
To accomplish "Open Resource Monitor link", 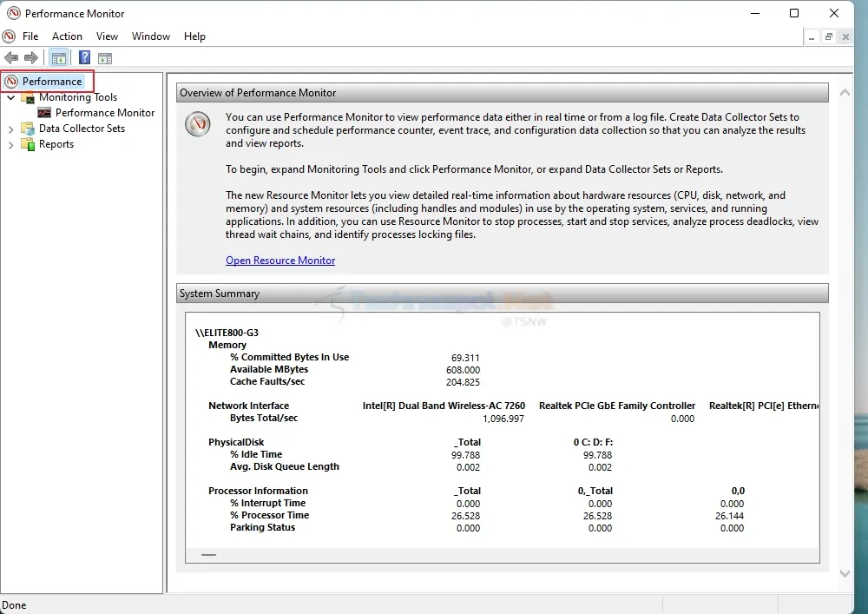I will 280,261.
